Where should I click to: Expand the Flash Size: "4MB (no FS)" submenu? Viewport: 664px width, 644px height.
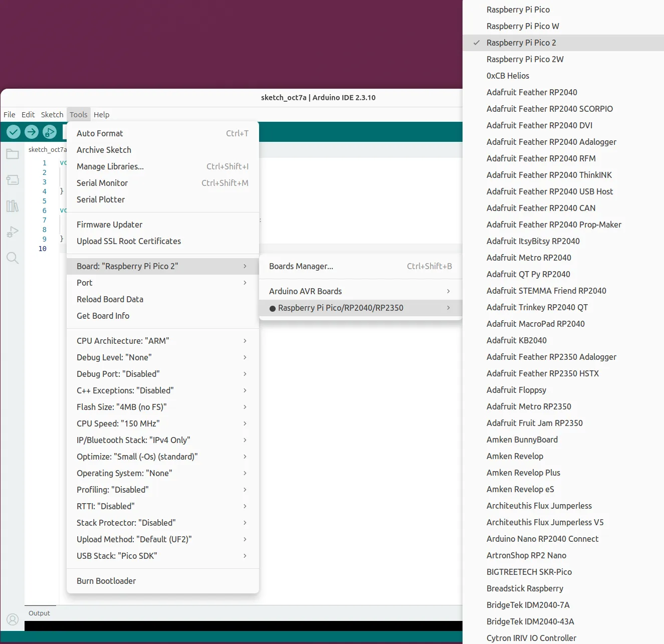pyautogui.click(x=163, y=407)
